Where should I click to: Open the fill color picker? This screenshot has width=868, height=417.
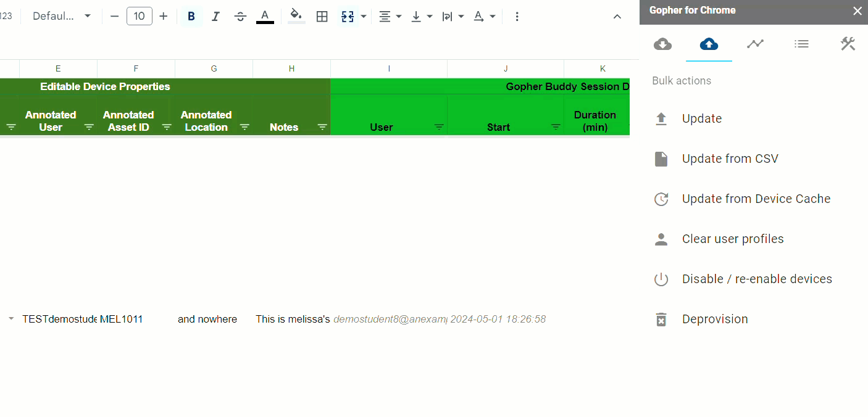(x=296, y=16)
